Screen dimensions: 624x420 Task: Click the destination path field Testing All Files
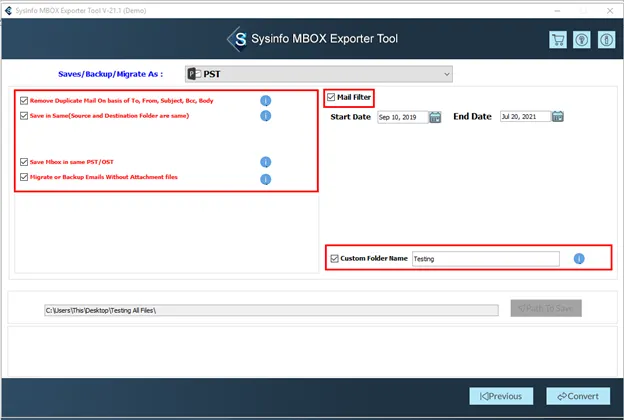point(271,310)
